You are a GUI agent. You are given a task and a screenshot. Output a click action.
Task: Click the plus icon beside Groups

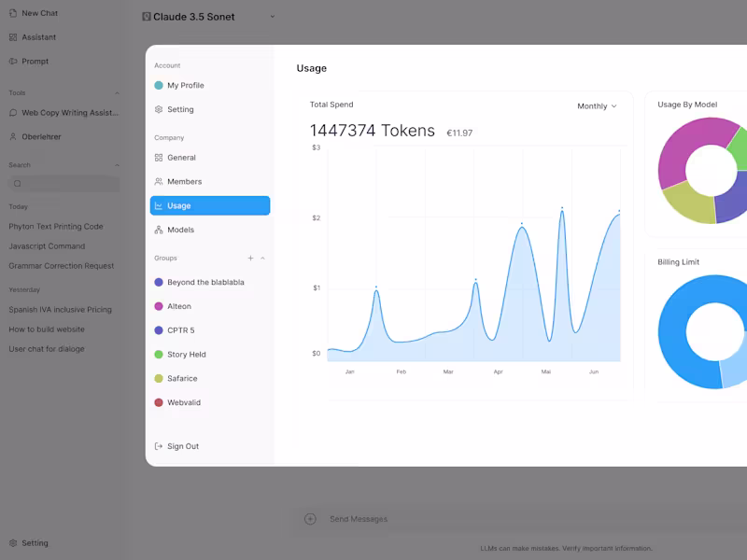[x=250, y=259]
